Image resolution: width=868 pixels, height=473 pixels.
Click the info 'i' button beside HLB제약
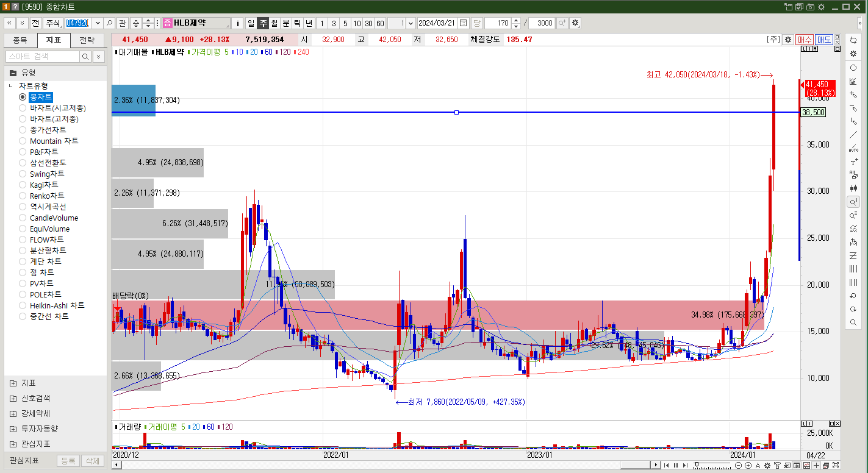point(238,23)
